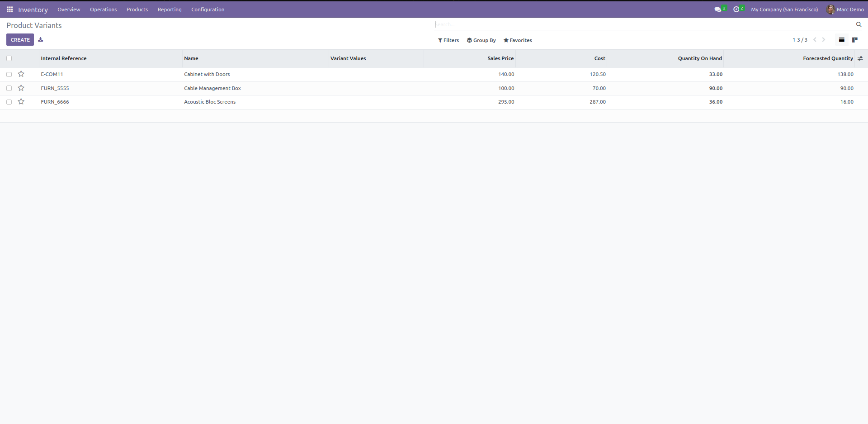
Task: Click the search magnifier icon
Action: 859,24
